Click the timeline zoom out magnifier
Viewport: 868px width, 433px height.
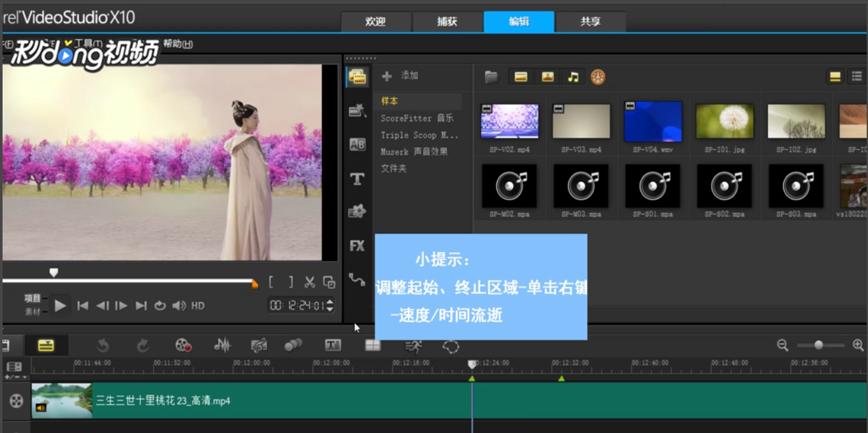[783, 345]
